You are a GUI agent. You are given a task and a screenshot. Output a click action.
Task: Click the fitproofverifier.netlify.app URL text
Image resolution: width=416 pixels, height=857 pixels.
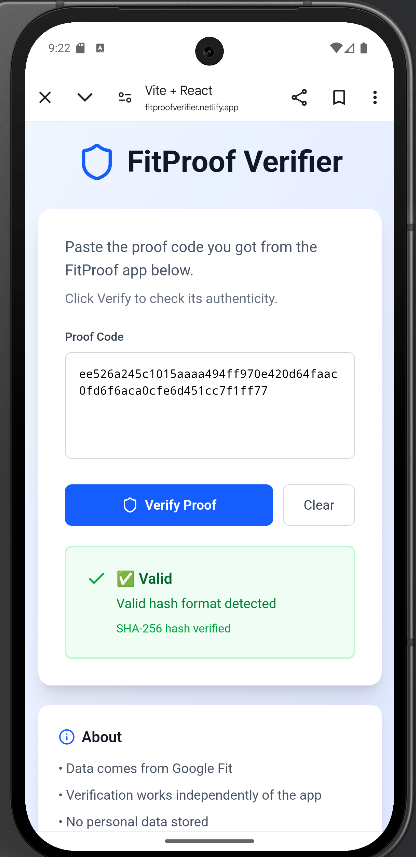pyautogui.click(x=191, y=108)
